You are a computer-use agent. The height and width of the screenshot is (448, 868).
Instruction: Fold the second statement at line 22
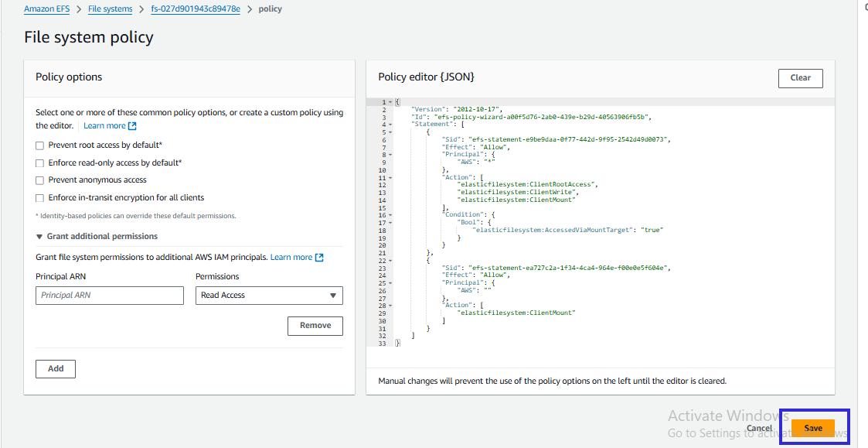click(x=390, y=261)
